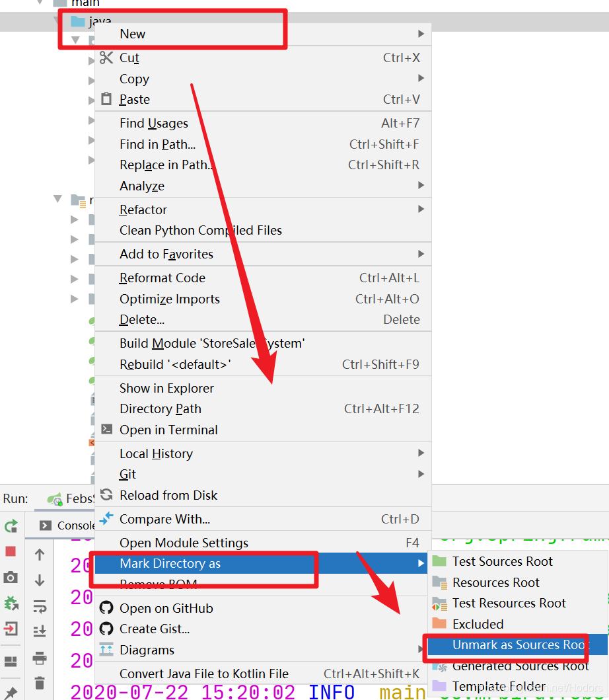
Task: Click the Test Sources Root folder icon
Action: (439, 561)
